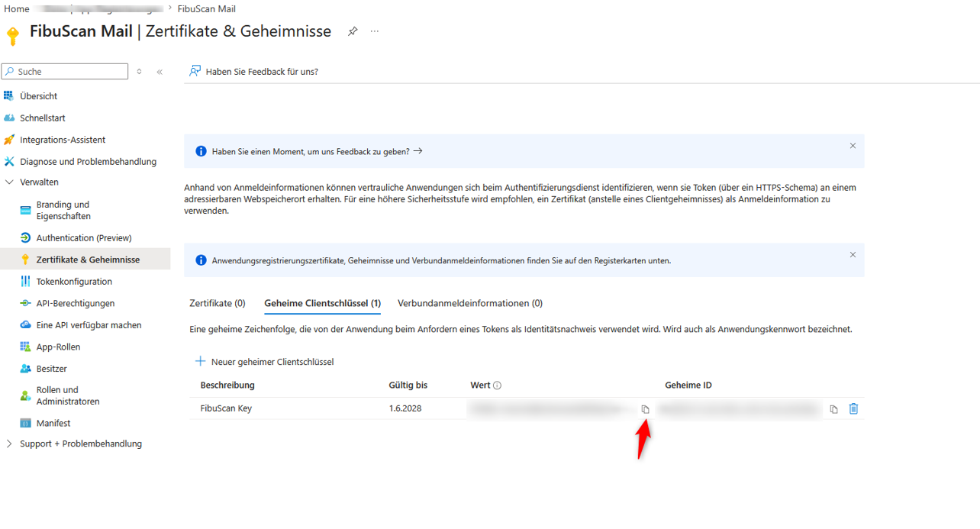
Task: Click the API-Berechtigungen icon
Action: click(25, 304)
